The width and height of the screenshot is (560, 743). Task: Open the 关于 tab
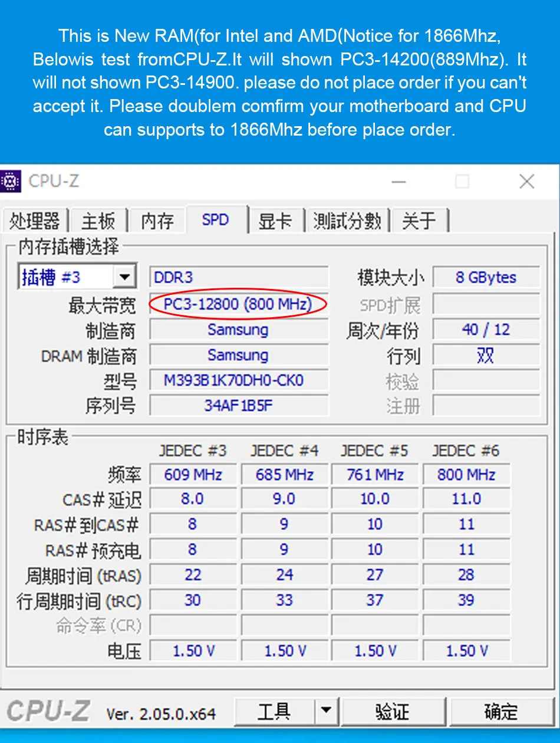tap(419, 221)
